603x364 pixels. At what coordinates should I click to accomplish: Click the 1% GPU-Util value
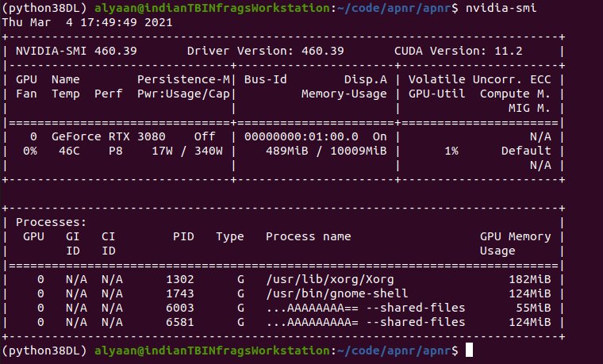[x=451, y=151]
